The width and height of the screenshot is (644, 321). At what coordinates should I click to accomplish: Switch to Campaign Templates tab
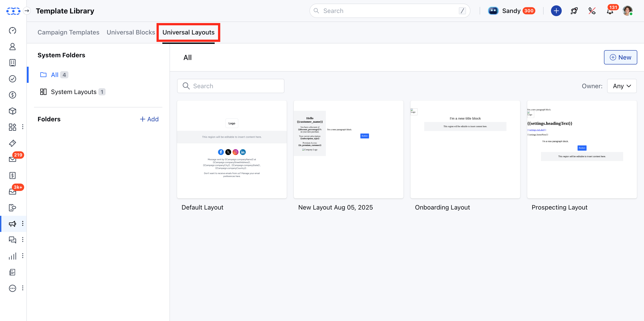click(68, 32)
